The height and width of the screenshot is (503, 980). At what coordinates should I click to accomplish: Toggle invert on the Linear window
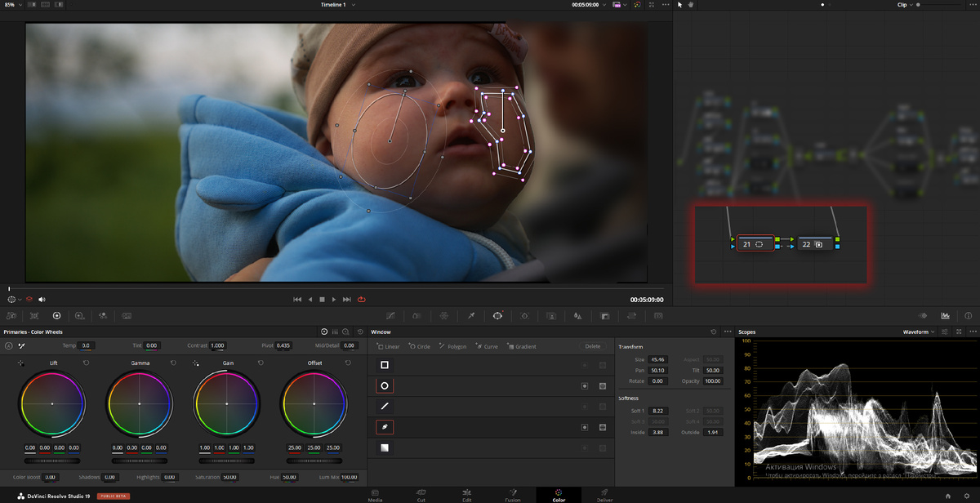585,365
